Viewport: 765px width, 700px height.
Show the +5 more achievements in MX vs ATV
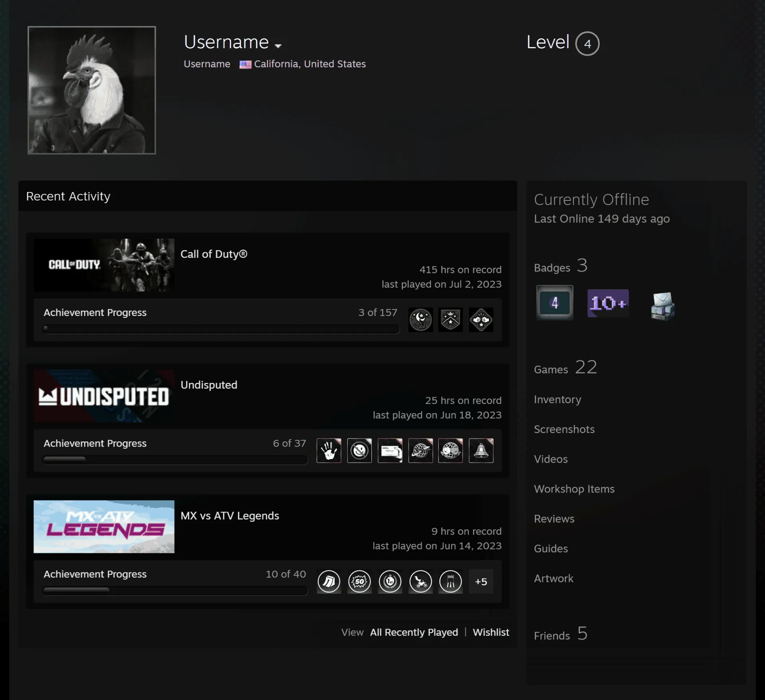481,582
